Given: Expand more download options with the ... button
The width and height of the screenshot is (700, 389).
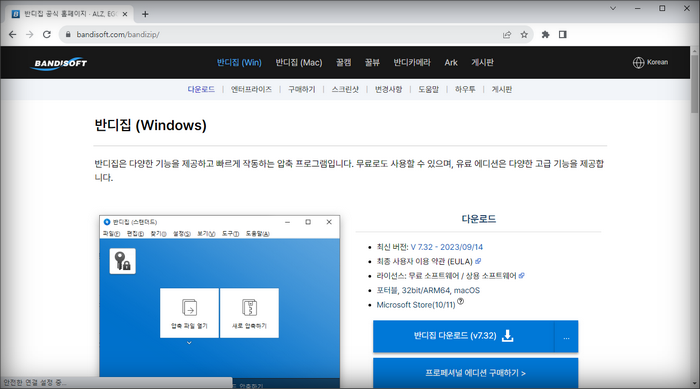Looking at the screenshot, I should [567, 337].
